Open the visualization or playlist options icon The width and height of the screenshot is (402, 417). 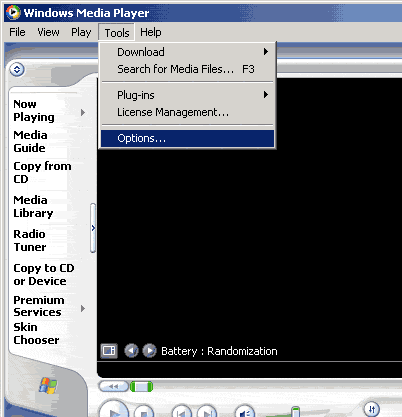(109, 351)
